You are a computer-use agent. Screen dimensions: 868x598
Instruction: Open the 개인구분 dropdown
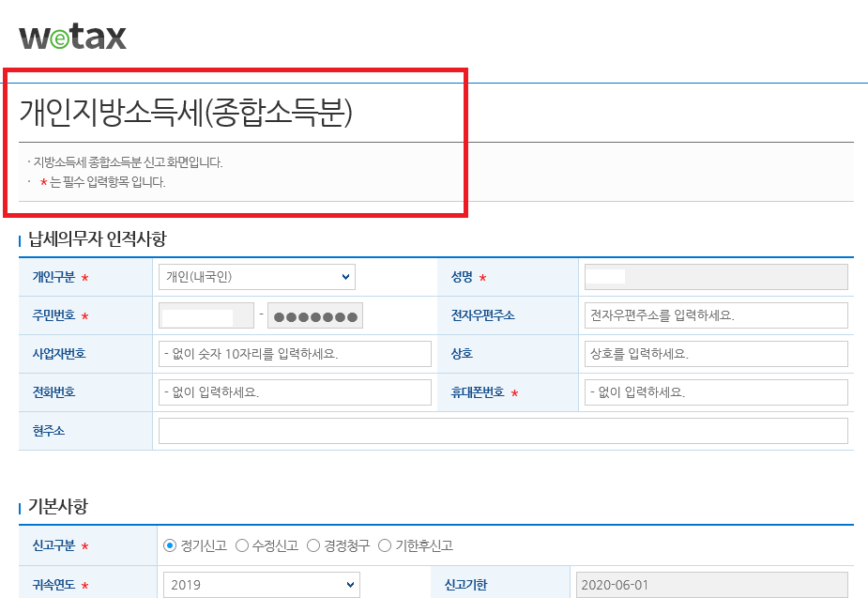pyautogui.click(x=257, y=277)
